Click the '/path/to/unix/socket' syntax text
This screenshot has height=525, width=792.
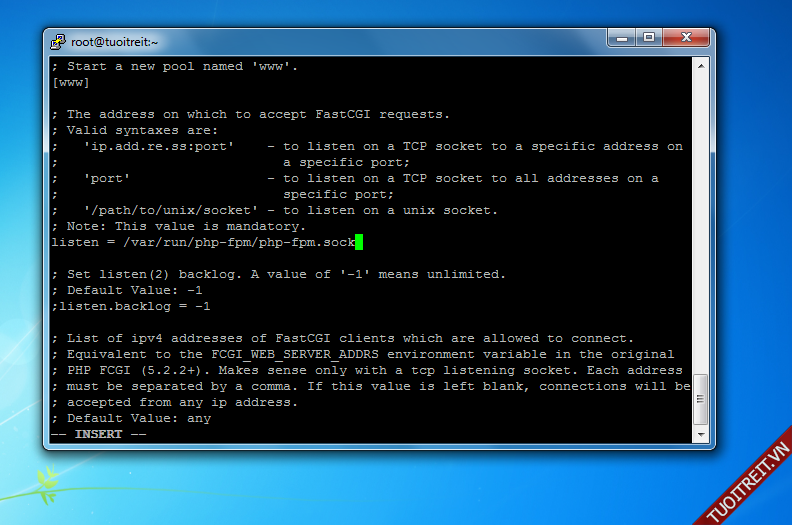click(171, 210)
